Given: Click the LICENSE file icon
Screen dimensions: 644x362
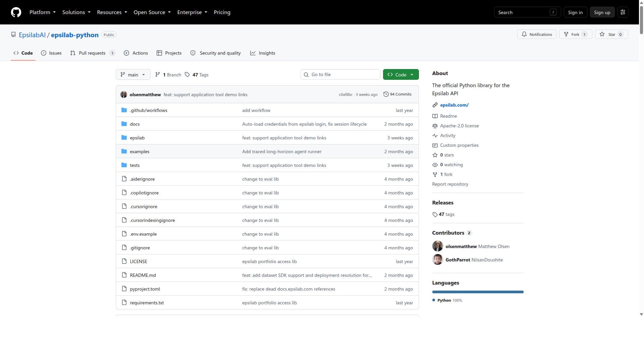Looking at the screenshot, I should [x=124, y=261].
